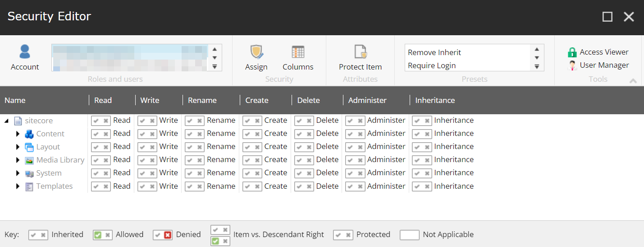
Task: Select the Templates tree item
Action: click(55, 186)
